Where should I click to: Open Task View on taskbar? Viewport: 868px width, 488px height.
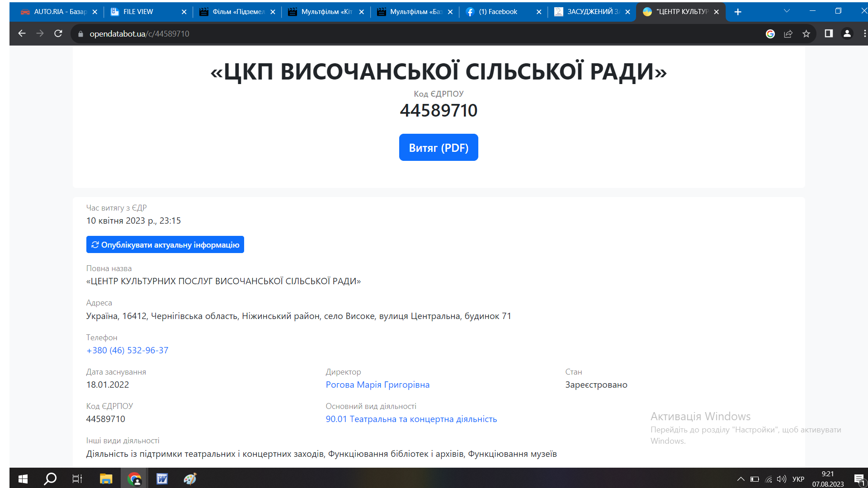[77, 479]
